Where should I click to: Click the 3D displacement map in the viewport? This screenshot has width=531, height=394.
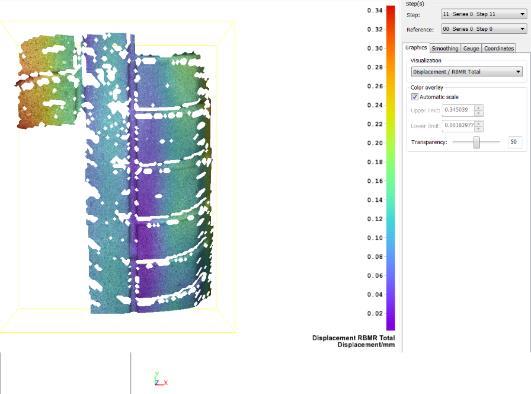point(115,173)
